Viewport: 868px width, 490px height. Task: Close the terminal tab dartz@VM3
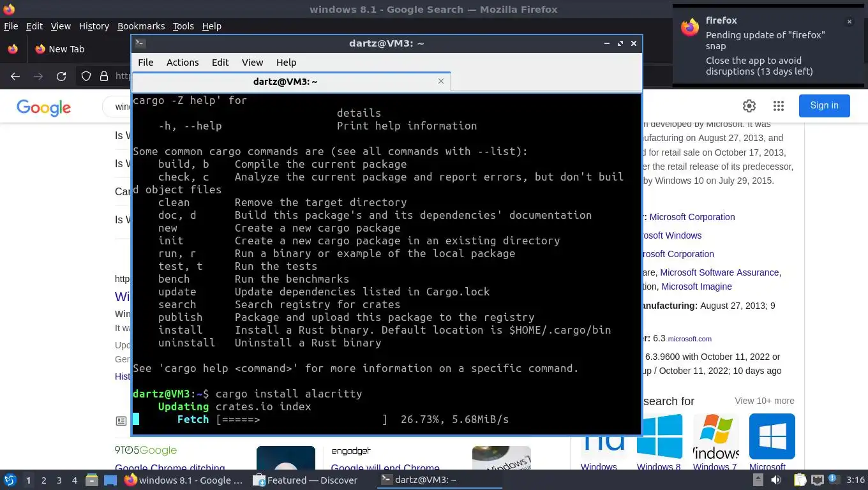[441, 81]
